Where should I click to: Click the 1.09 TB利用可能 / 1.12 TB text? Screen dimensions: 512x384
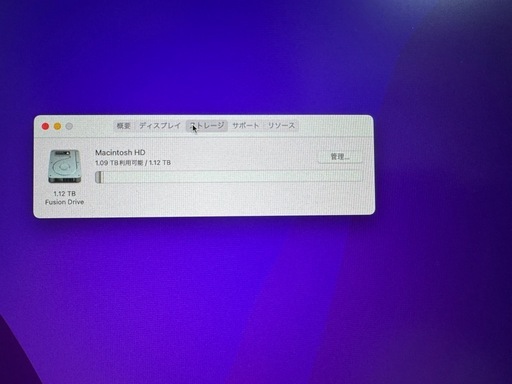[133, 163]
